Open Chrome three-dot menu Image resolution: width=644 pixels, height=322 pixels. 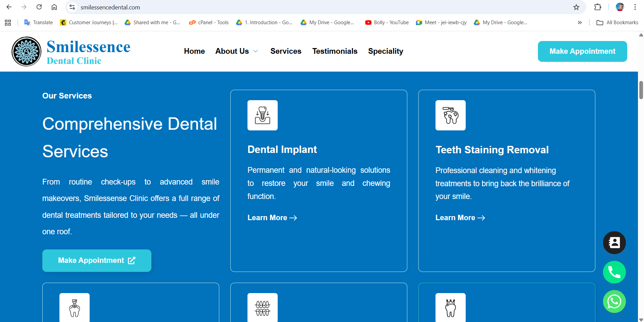tap(635, 7)
